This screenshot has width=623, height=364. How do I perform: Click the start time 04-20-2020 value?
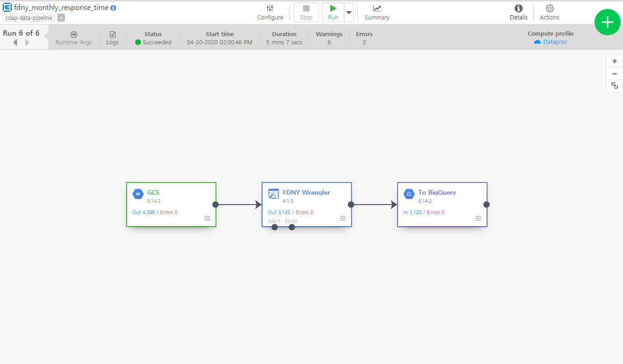[x=220, y=42]
